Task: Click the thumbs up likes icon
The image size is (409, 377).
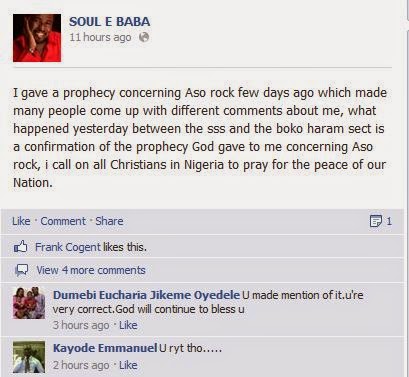Action: click(x=21, y=247)
